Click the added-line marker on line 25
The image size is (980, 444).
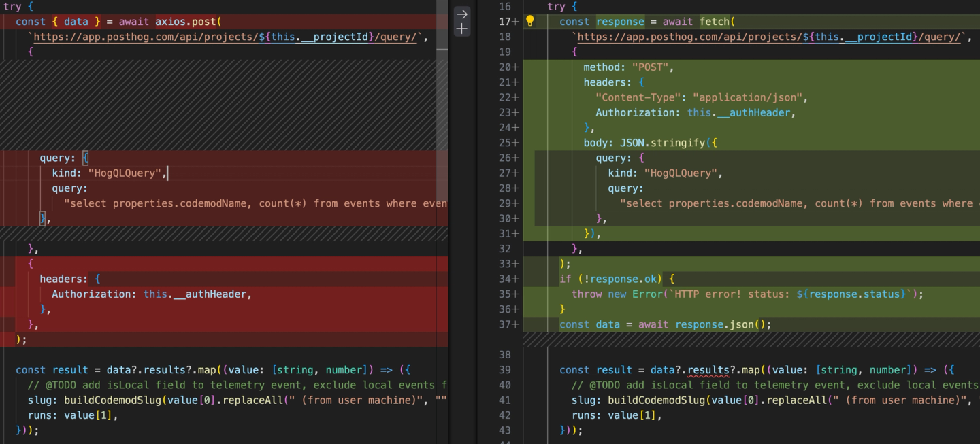point(515,143)
